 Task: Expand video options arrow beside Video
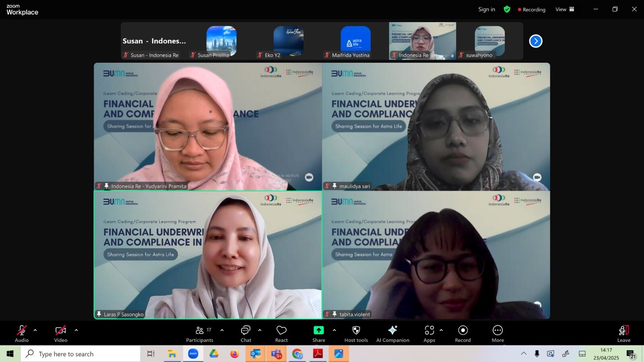(x=76, y=330)
